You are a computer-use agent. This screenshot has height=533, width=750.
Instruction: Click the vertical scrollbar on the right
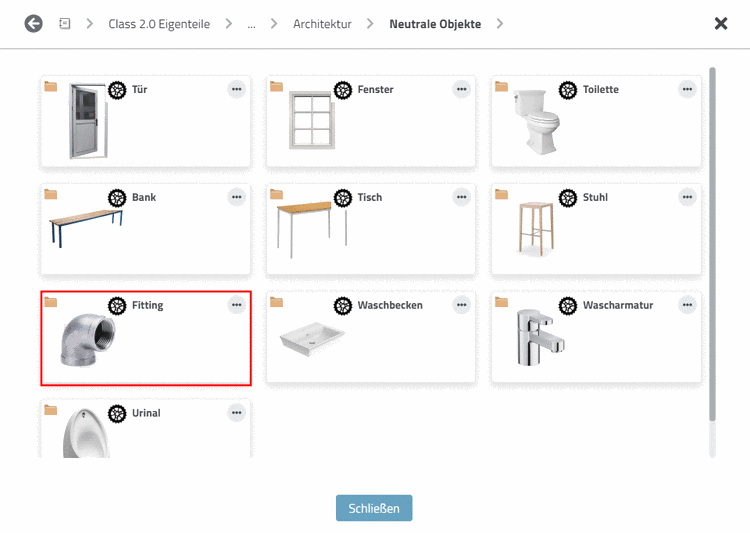(712, 240)
